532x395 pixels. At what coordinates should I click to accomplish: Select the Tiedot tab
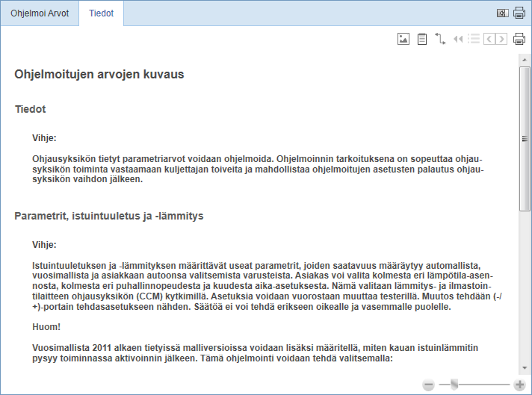[101, 13]
